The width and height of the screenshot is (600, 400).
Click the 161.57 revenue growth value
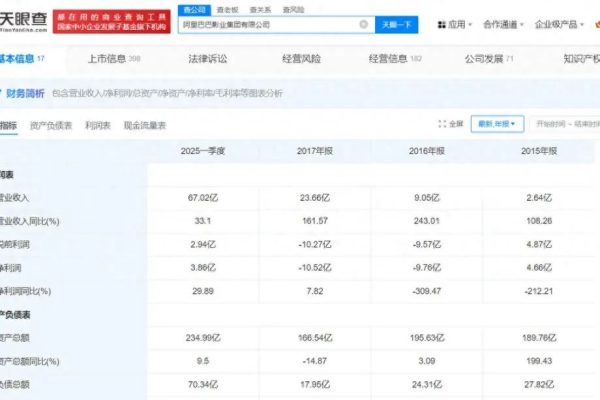(x=315, y=221)
